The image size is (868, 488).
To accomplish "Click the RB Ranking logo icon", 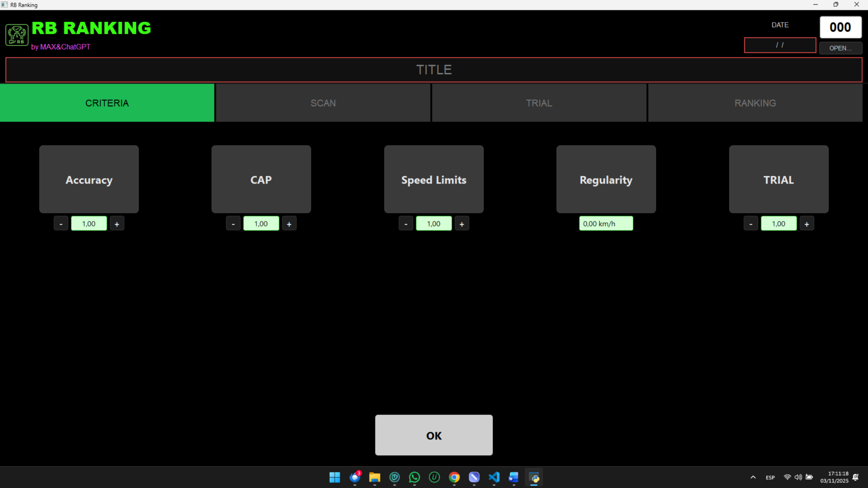I will pyautogui.click(x=17, y=35).
